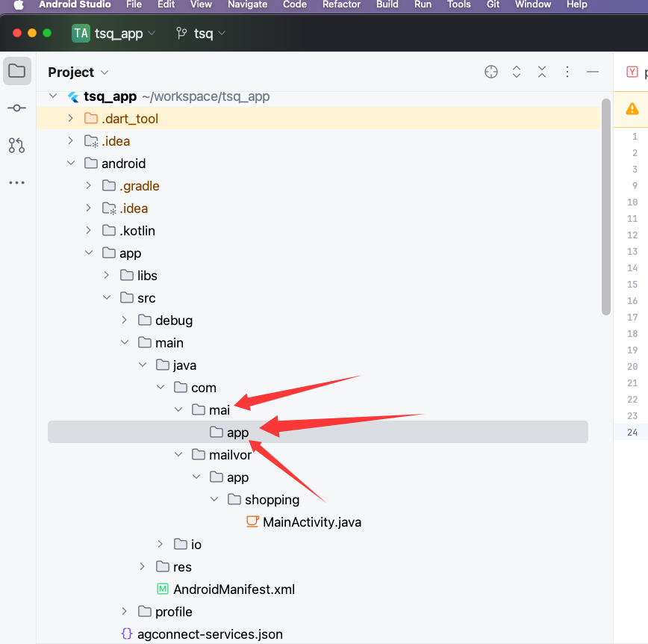This screenshot has height=644, width=648.
Task: Click the Project panel vertical scrollbar
Action: pos(606,209)
